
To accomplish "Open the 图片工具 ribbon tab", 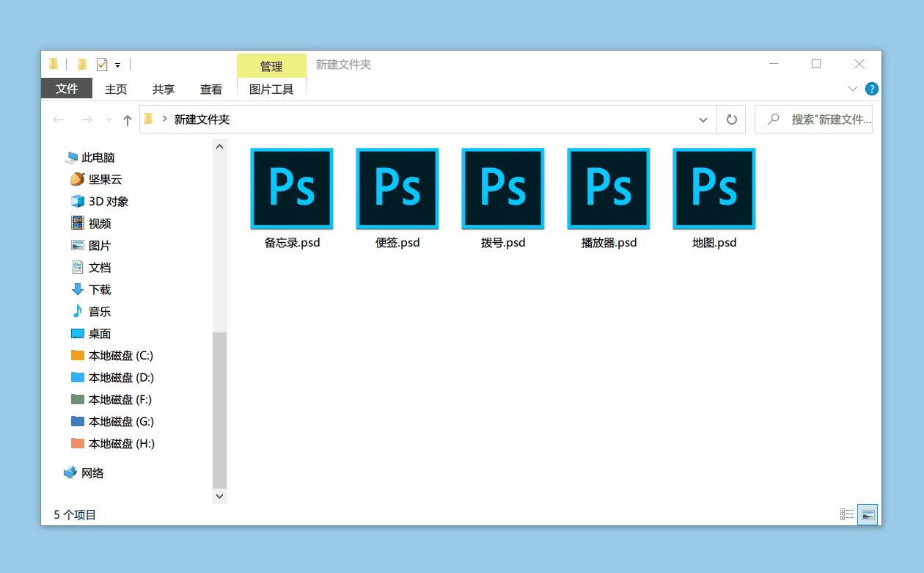I will [x=271, y=89].
